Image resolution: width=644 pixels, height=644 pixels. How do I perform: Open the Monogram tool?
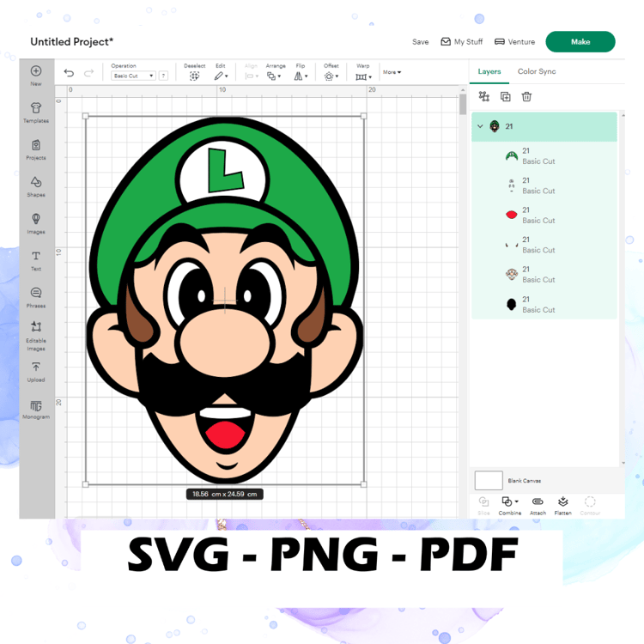pyautogui.click(x=36, y=410)
